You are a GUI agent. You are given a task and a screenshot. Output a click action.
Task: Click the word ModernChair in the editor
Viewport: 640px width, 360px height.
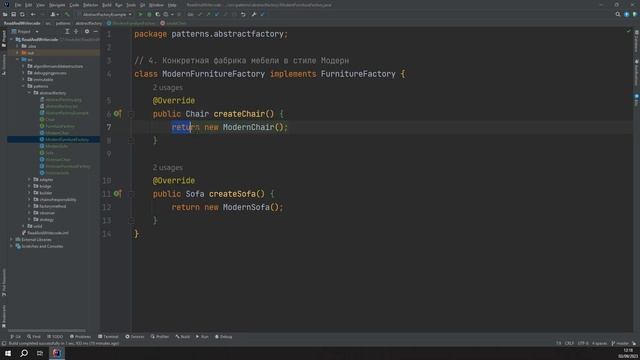[x=248, y=127]
